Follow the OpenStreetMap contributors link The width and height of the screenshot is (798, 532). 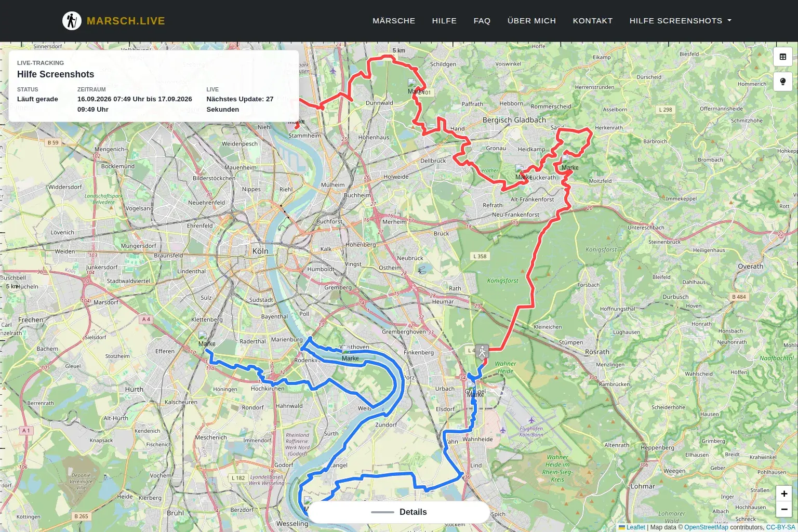[706, 527]
